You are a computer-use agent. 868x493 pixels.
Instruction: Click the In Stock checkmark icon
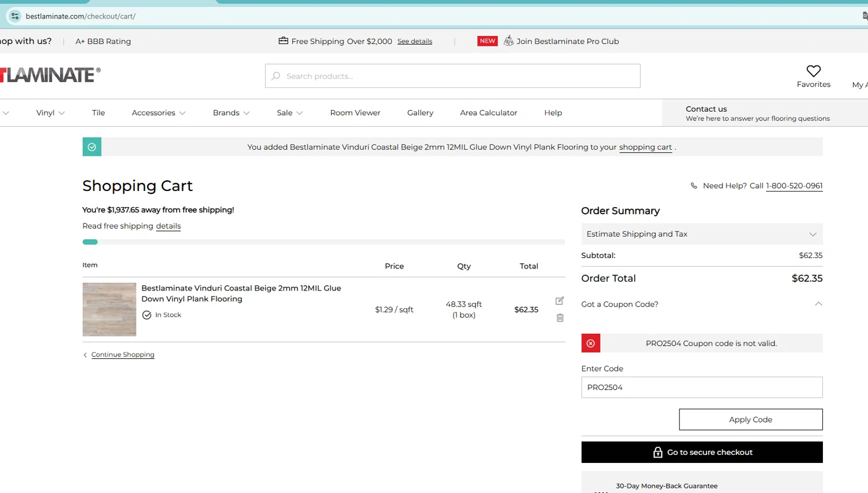pos(147,315)
